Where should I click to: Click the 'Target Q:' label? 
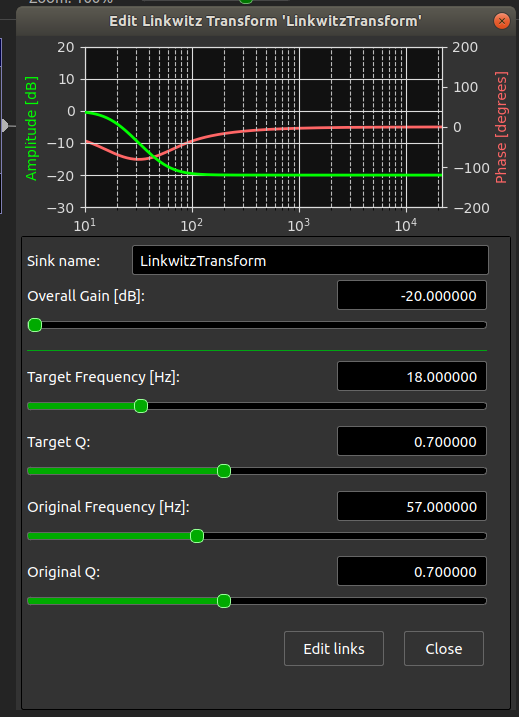click(x=59, y=442)
